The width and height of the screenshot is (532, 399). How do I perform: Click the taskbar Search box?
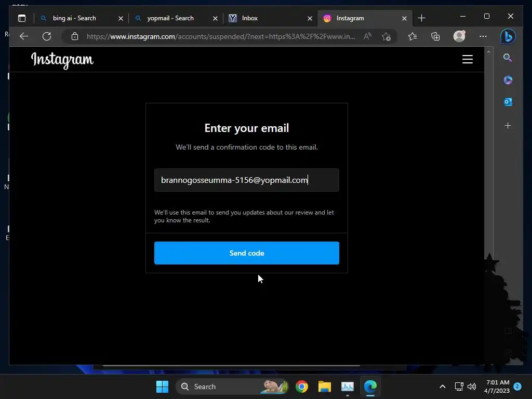[x=232, y=387]
